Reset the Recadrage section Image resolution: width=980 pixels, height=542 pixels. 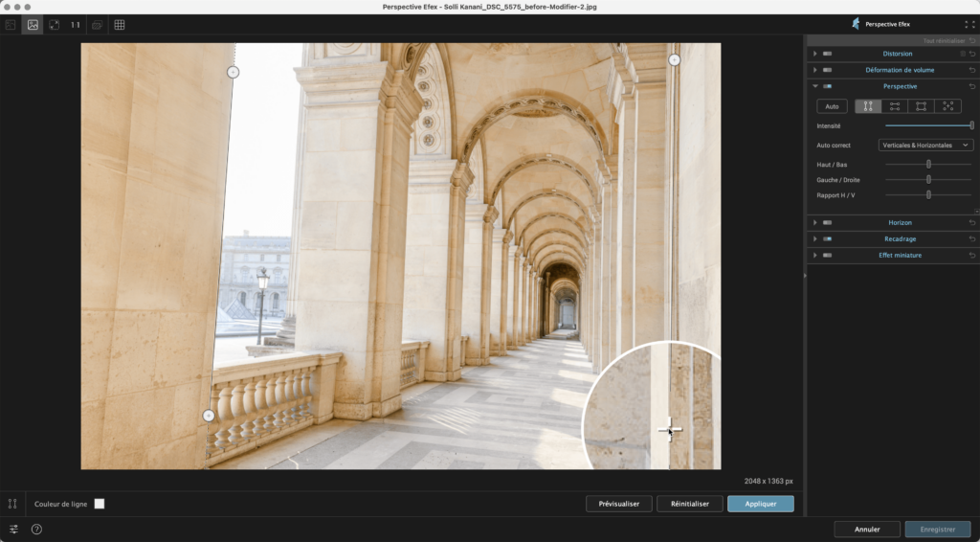972,238
